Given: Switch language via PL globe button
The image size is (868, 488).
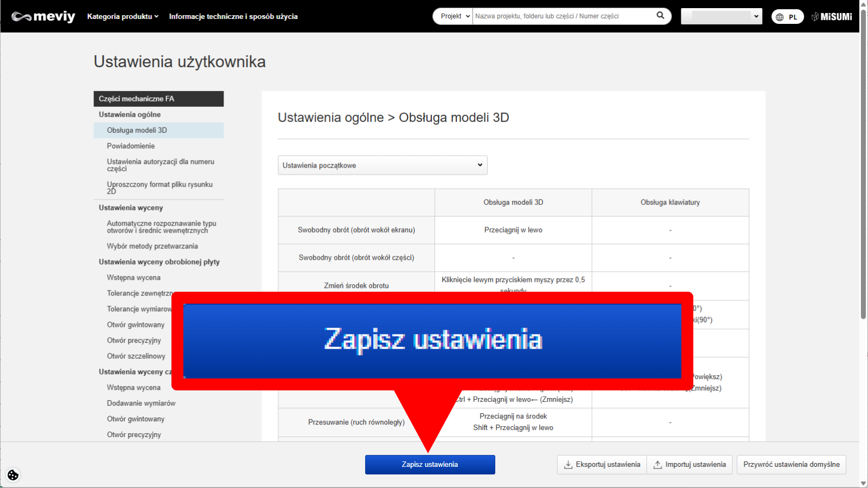Looking at the screenshot, I should click(x=787, y=17).
